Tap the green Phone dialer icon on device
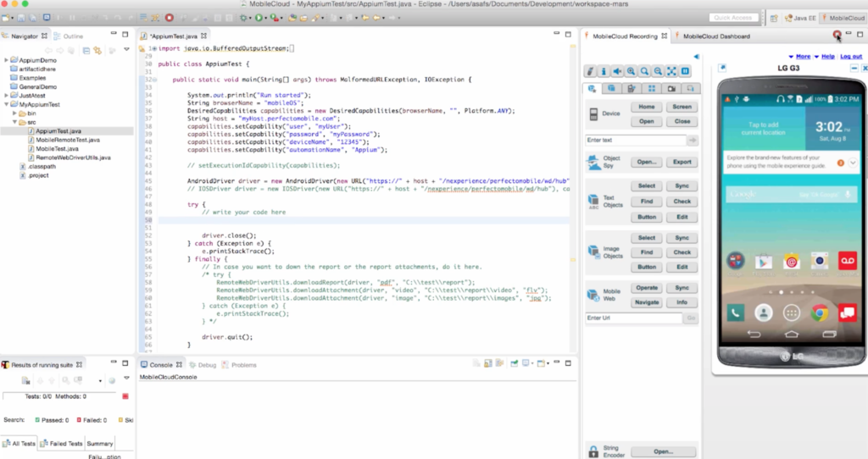The image size is (868, 459). click(735, 313)
